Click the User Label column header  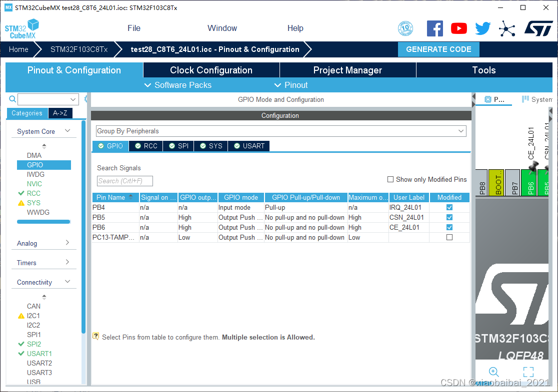click(409, 198)
